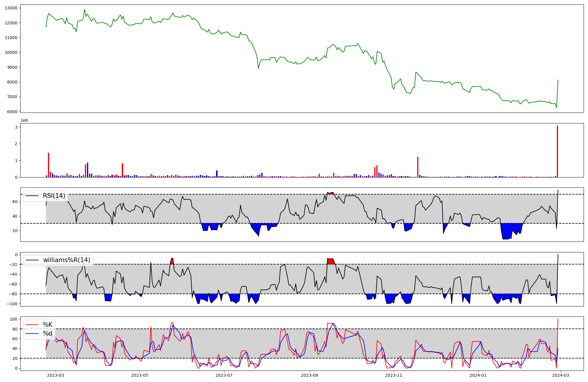Screen dimensions: 588x382
Task: Click the williams%R(14) legend label
Action: 66,260
